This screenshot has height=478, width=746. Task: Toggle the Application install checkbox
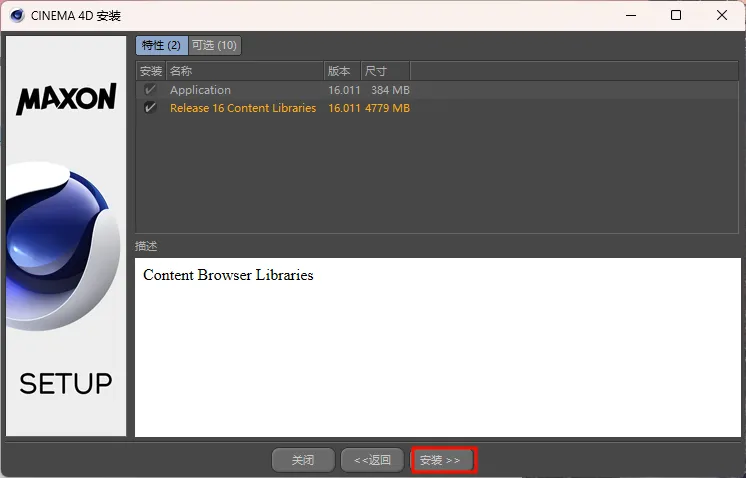click(150, 89)
